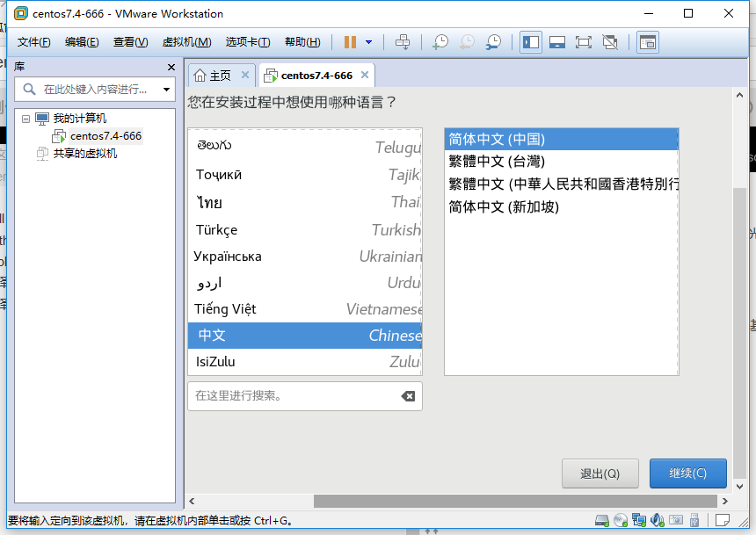Select Tajik in the language list
Image resolution: width=756 pixels, height=535 pixels.
(x=305, y=174)
